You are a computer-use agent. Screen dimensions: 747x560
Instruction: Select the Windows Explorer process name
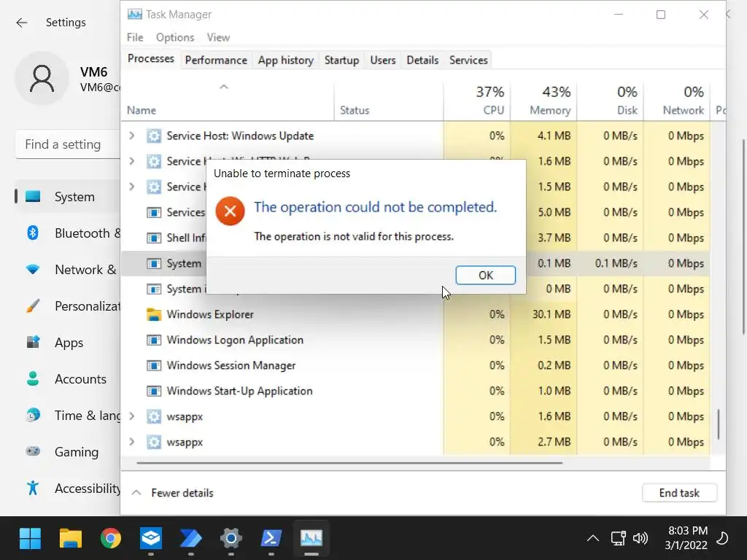click(210, 314)
